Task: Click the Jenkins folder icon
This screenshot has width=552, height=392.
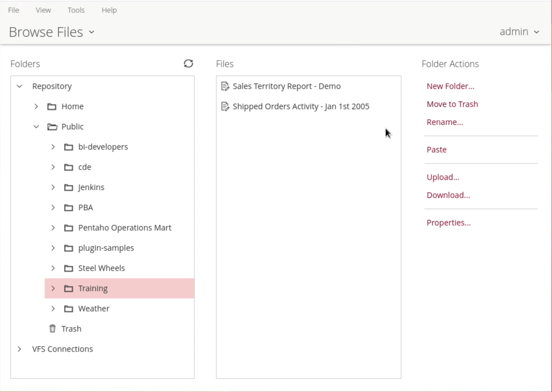Action: coord(69,187)
